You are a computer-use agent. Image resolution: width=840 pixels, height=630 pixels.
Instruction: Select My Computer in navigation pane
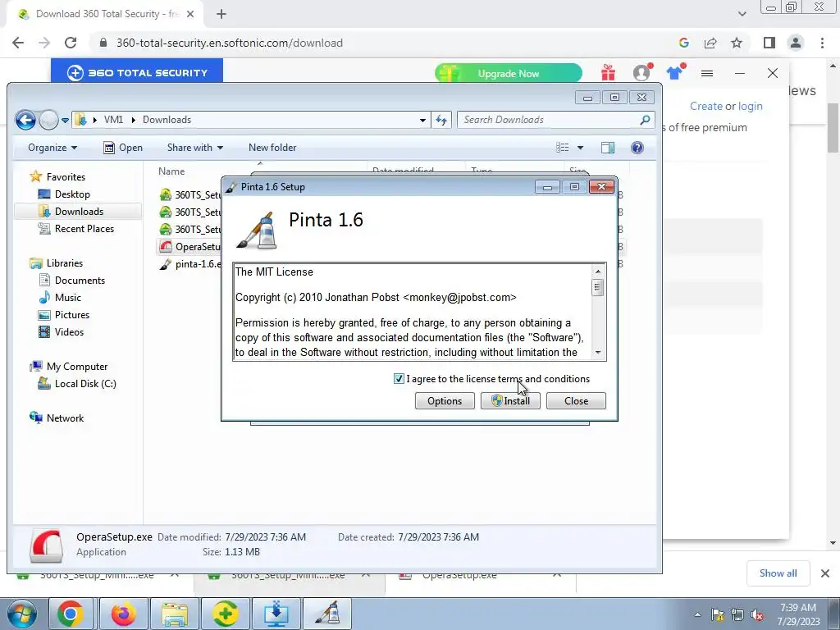pos(76,367)
